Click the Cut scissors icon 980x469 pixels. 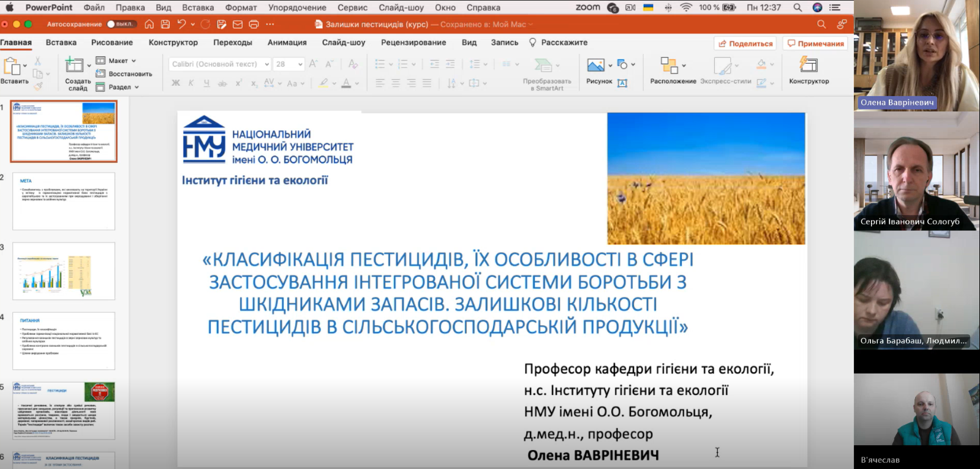tap(37, 61)
